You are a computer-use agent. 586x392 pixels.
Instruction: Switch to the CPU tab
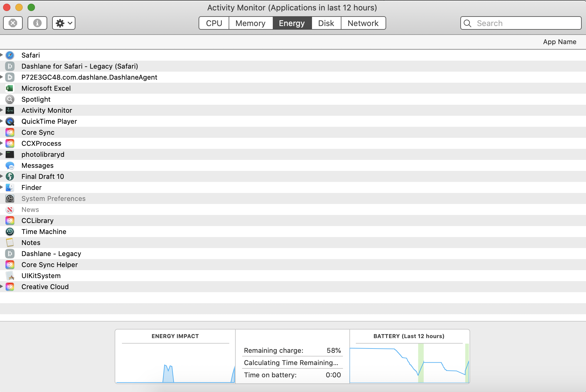pyautogui.click(x=214, y=23)
